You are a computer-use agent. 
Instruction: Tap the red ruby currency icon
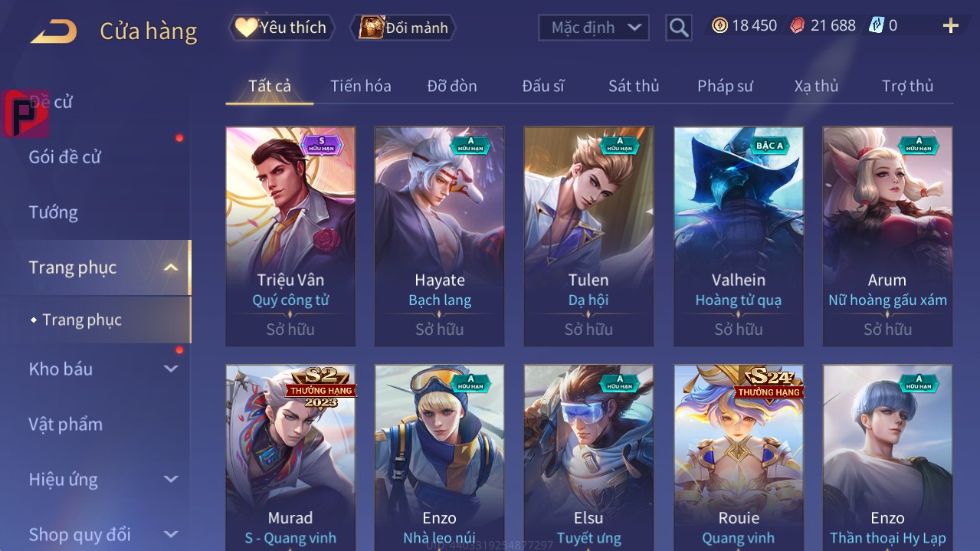coord(798,25)
